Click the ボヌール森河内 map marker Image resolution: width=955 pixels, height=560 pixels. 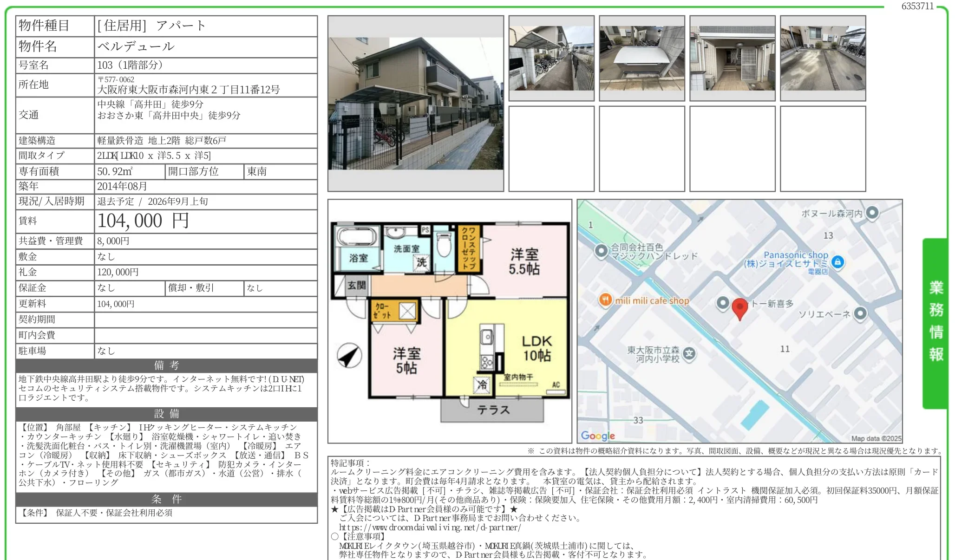point(872,213)
